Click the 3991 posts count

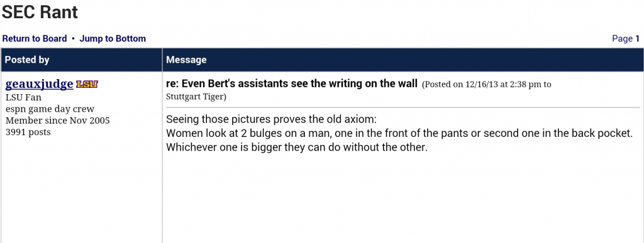(28, 132)
